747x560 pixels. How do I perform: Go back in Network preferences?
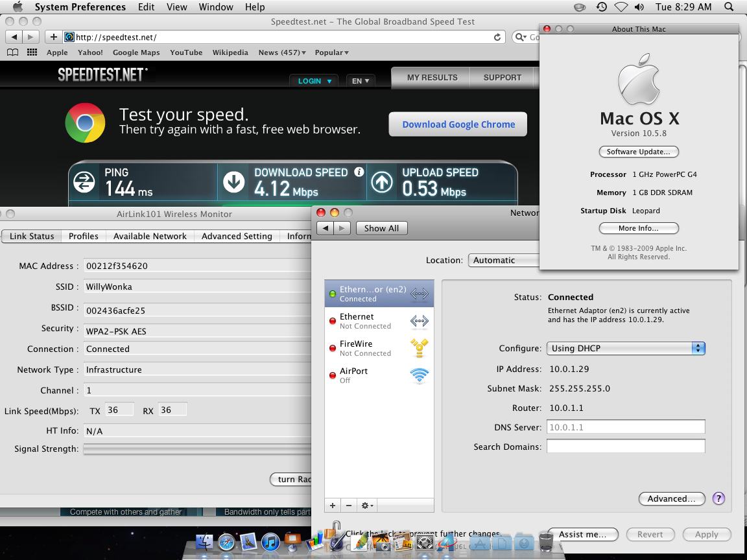(326, 228)
